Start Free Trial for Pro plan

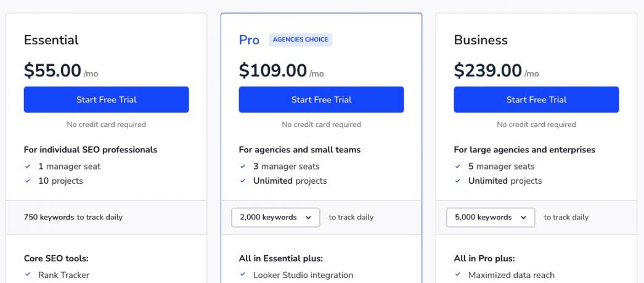click(321, 100)
